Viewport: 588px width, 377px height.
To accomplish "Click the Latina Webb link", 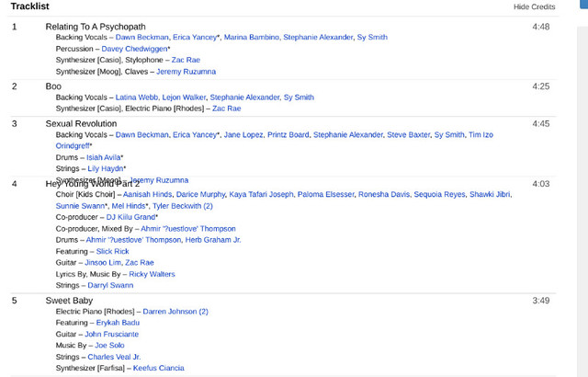I will pos(136,97).
